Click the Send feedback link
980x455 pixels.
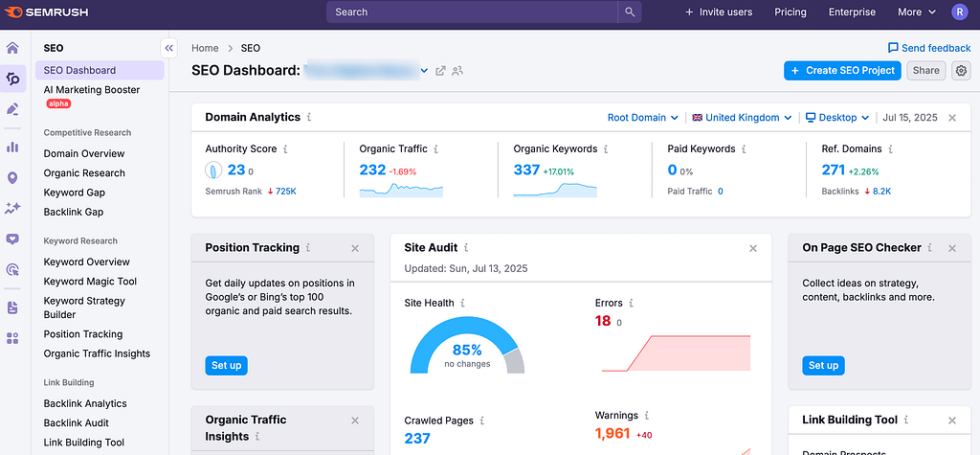click(928, 48)
